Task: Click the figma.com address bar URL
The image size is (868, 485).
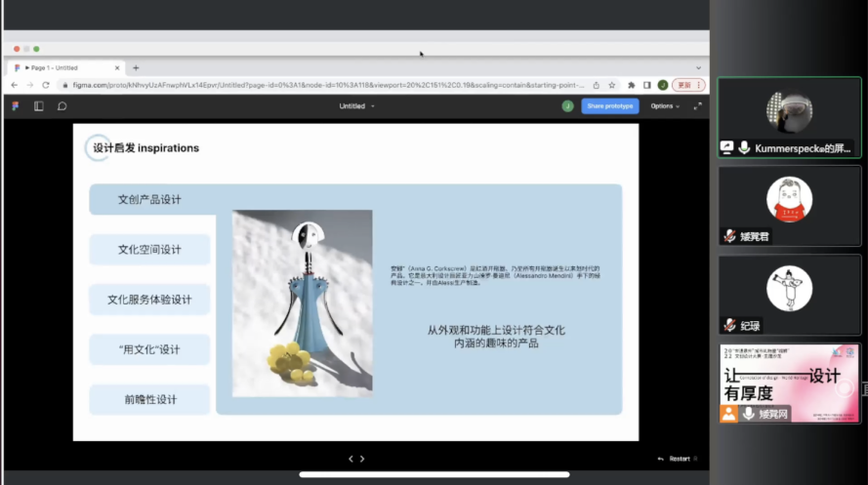Action: 328,85
